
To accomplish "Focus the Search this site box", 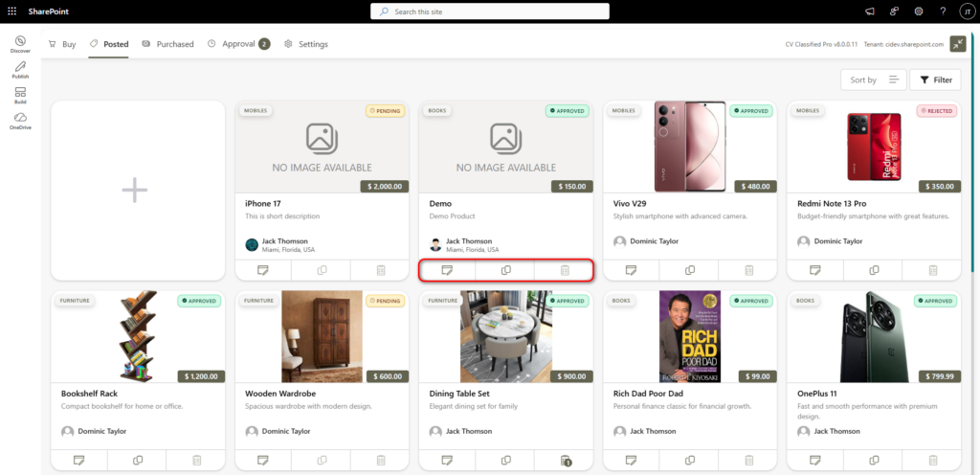I will point(489,11).
